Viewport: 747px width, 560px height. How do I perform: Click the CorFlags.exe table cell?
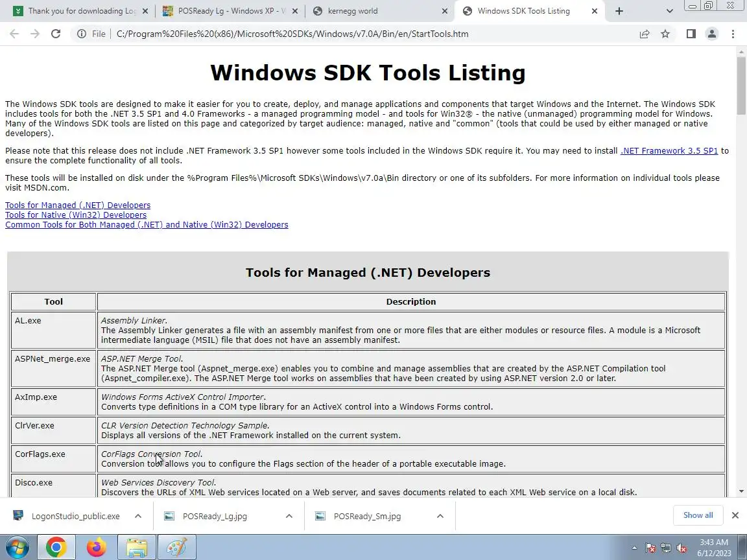[x=53, y=459]
